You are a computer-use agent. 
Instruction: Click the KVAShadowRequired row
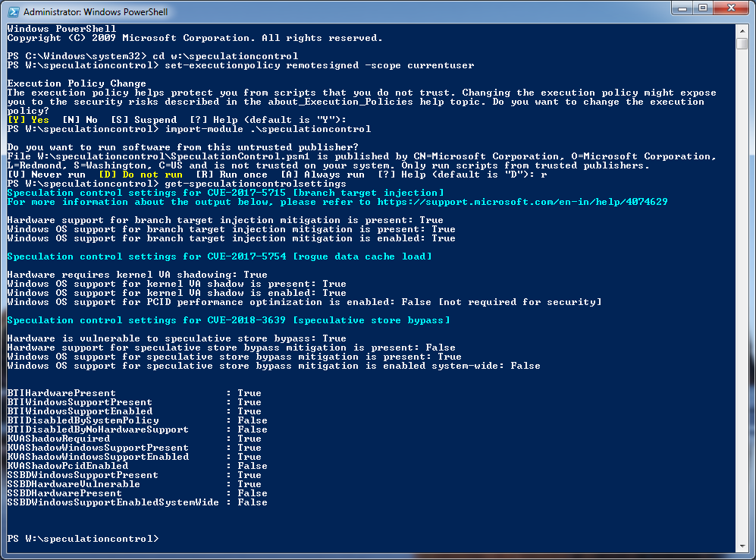point(134,439)
